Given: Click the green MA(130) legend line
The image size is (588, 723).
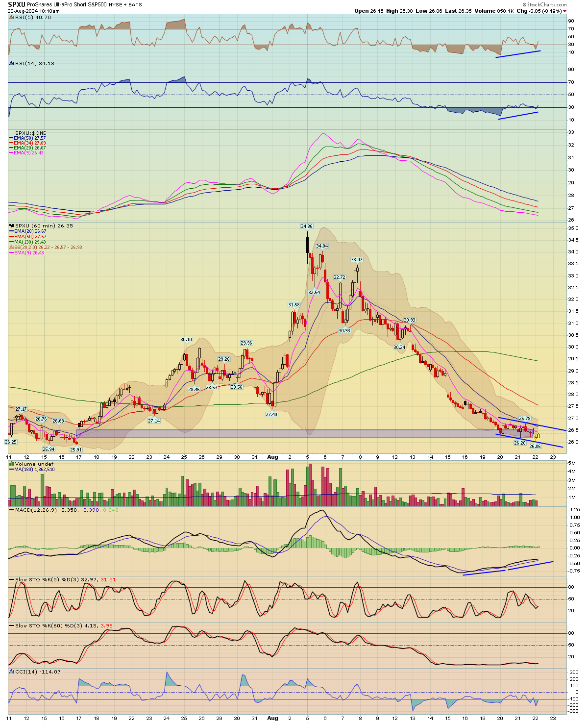Looking at the screenshot, I should [12, 242].
